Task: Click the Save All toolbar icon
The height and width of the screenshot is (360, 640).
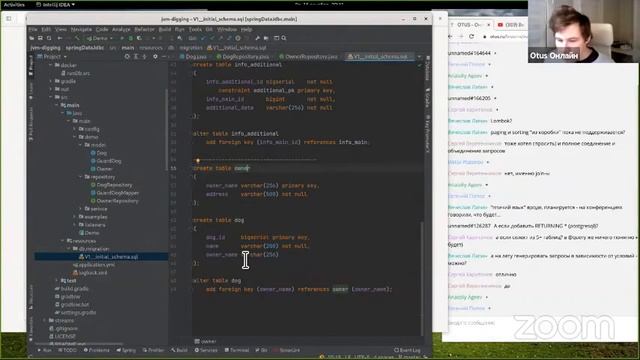Action: (x=40, y=38)
